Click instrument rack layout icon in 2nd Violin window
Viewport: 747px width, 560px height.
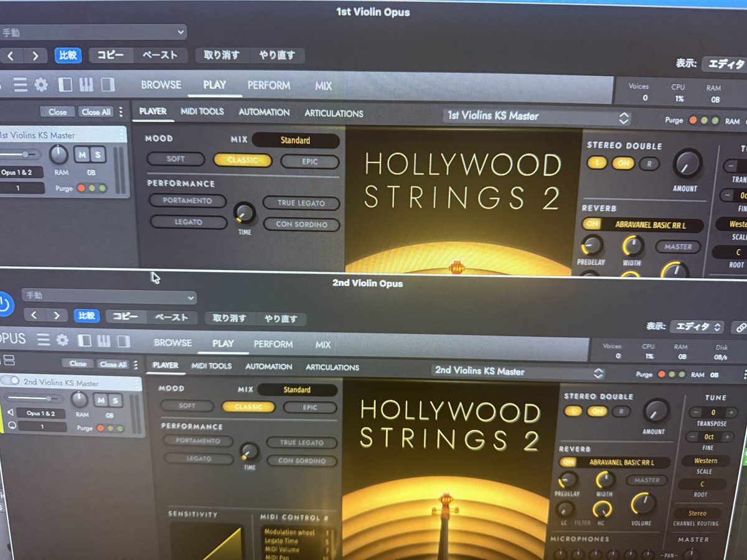(x=8, y=360)
